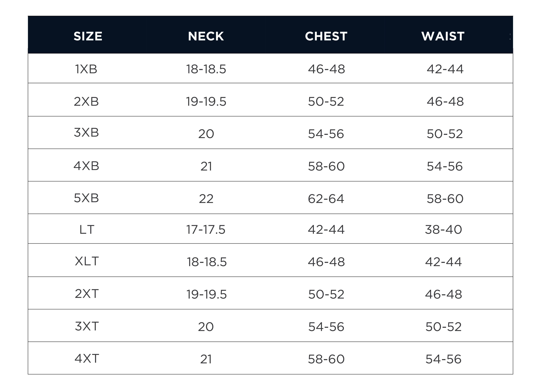Click the 3XB size label
Viewport: 540px width, 392px height.
86,133
